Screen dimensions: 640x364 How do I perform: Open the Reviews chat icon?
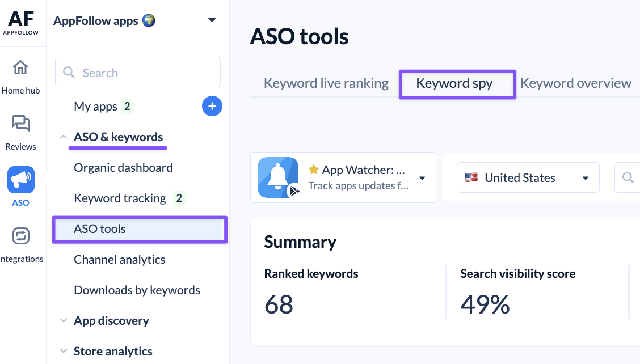tap(21, 124)
